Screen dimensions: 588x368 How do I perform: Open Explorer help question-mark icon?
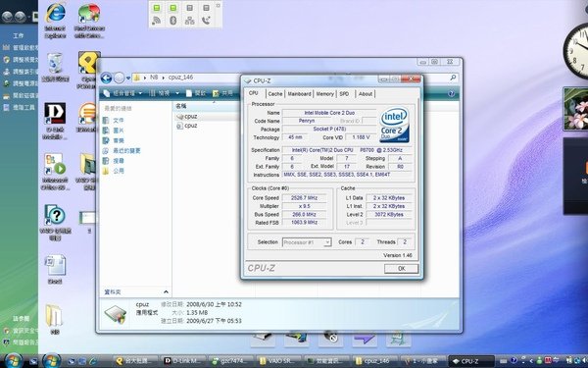[451, 93]
